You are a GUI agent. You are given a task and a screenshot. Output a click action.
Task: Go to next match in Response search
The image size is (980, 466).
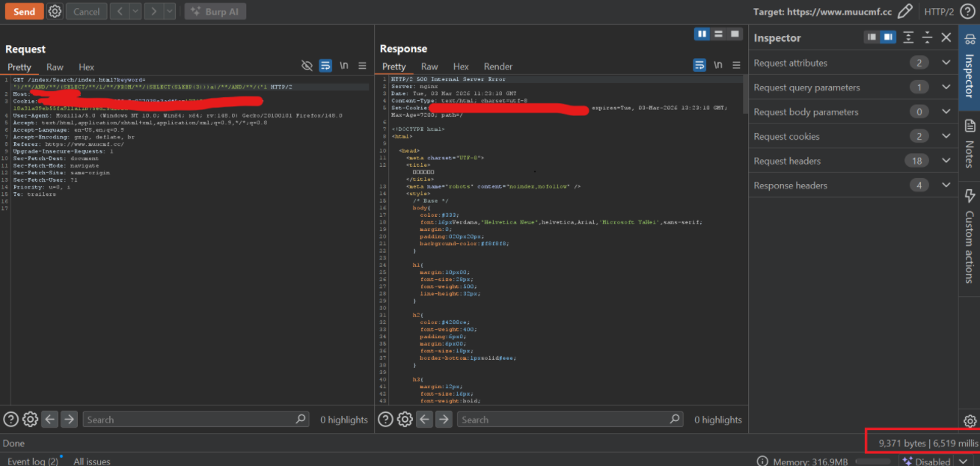point(443,420)
